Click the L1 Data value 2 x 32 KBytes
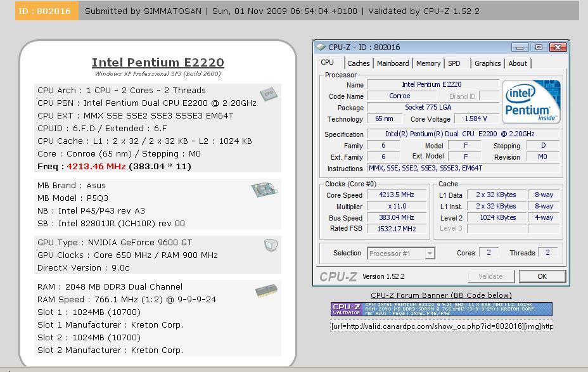 click(x=497, y=195)
